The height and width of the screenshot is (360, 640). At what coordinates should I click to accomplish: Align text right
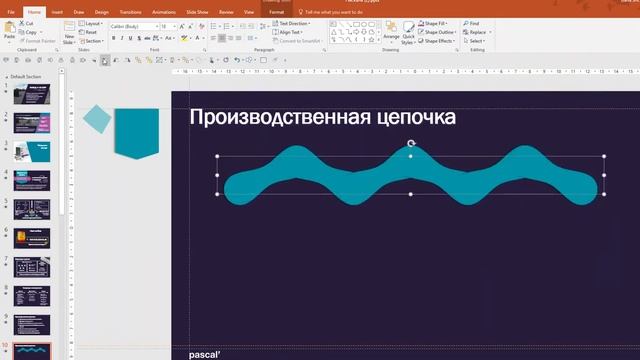(x=230, y=38)
